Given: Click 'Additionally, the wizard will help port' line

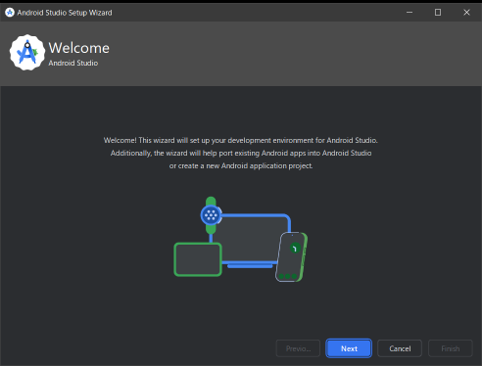Looking at the screenshot, I should (x=241, y=153).
